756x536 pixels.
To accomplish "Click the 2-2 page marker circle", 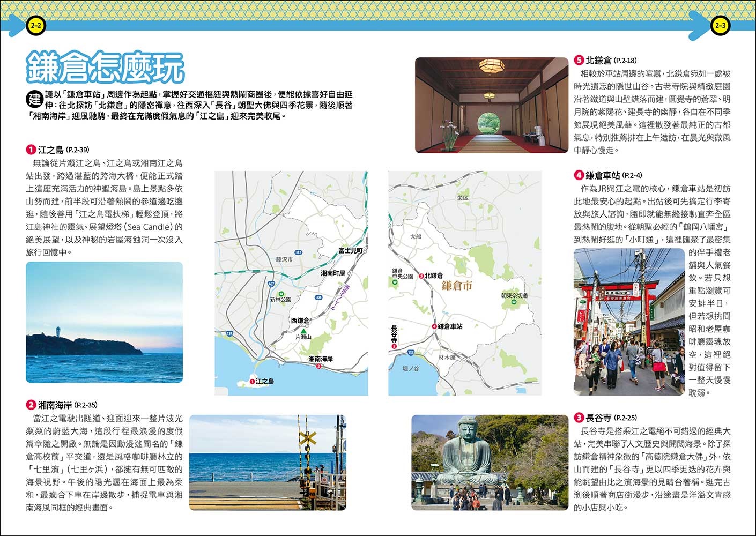I will 35,26.
